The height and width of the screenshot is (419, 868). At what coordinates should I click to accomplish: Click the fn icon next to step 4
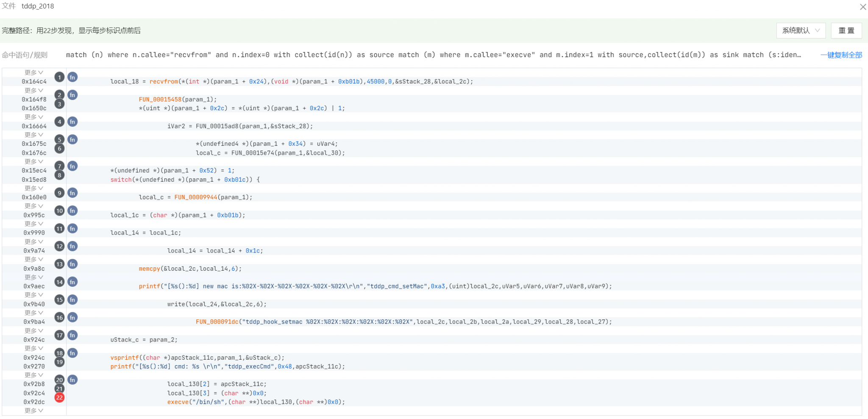72,122
